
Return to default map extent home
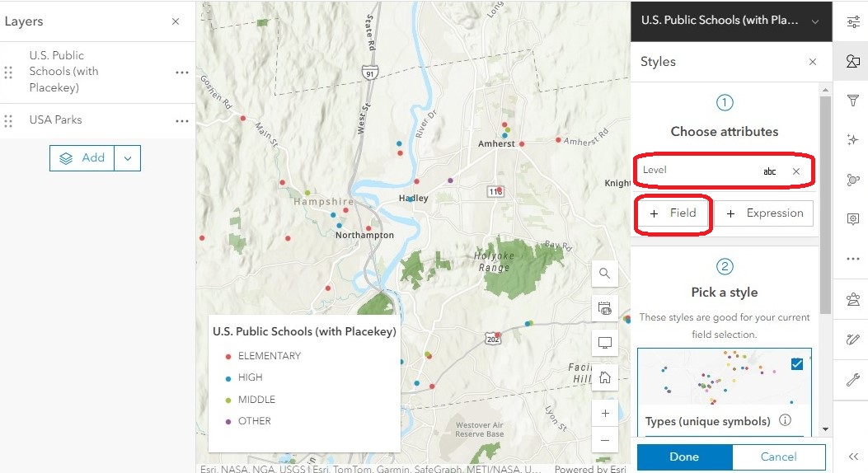click(605, 378)
